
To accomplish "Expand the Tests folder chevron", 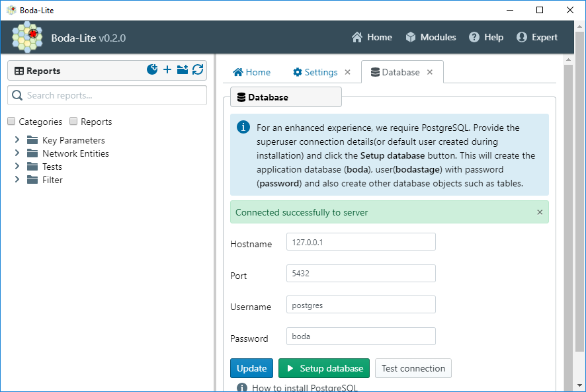I will click(17, 166).
